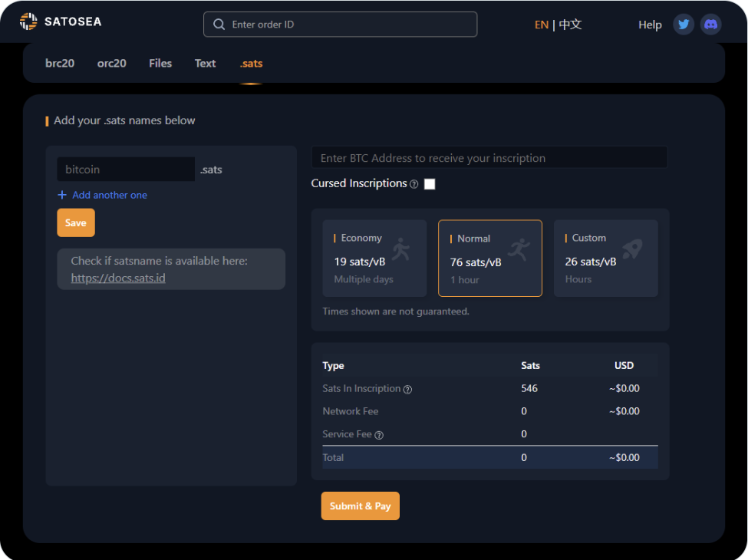Click the Sats In Inscription help icon
This screenshot has width=748, height=560.
click(407, 389)
